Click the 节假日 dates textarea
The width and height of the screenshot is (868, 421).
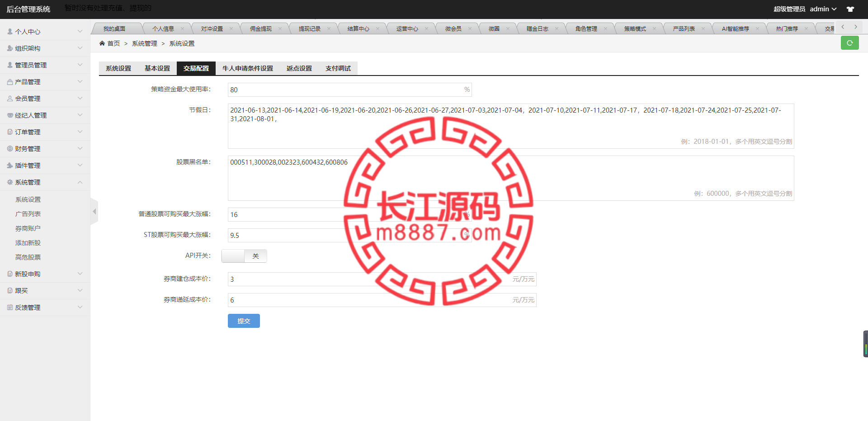point(511,126)
